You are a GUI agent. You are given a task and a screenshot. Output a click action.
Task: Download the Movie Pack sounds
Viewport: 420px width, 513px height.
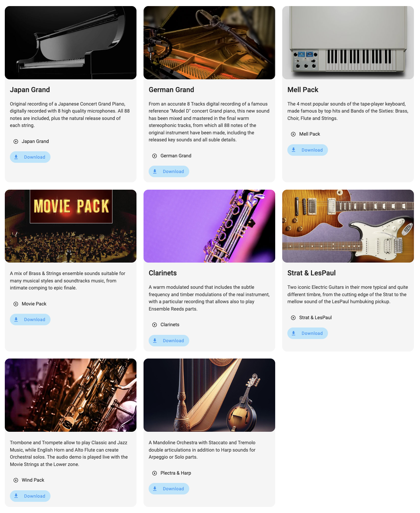click(30, 320)
